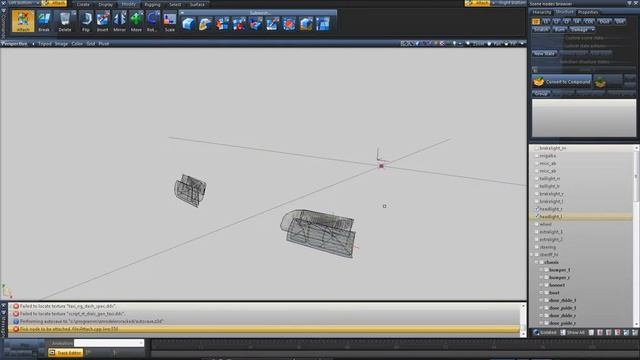
Task: Click the gray preview swatch area
Action: pos(584,118)
